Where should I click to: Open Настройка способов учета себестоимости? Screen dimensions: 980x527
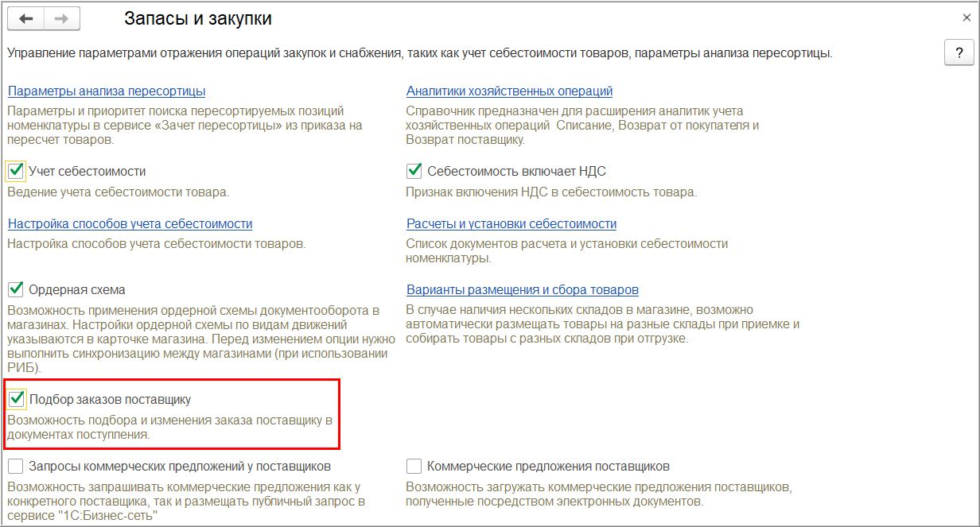point(130,223)
